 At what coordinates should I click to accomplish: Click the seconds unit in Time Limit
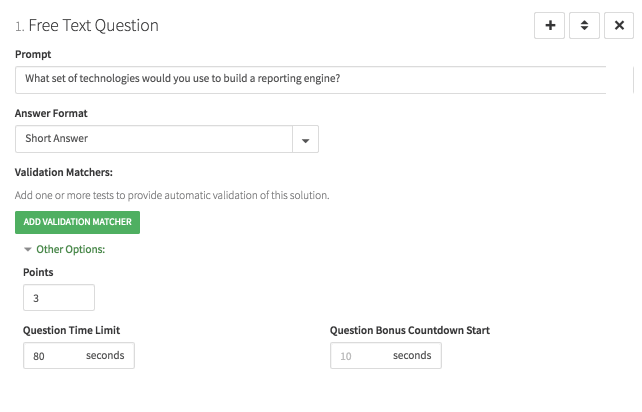click(105, 355)
